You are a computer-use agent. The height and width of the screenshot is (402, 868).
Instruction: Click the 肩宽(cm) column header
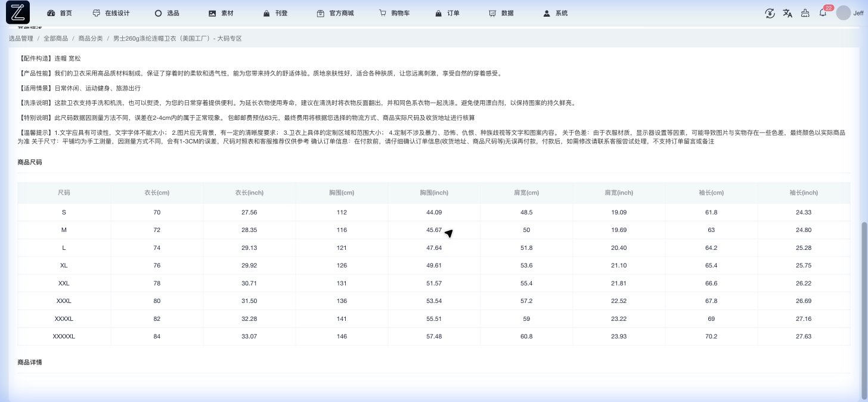click(x=526, y=193)
